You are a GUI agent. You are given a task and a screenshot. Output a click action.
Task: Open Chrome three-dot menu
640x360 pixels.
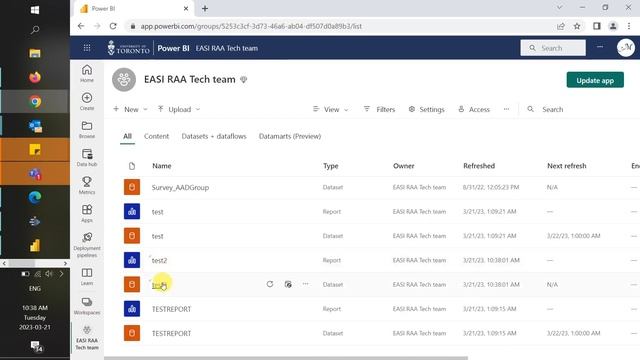[x=629, y=26]
